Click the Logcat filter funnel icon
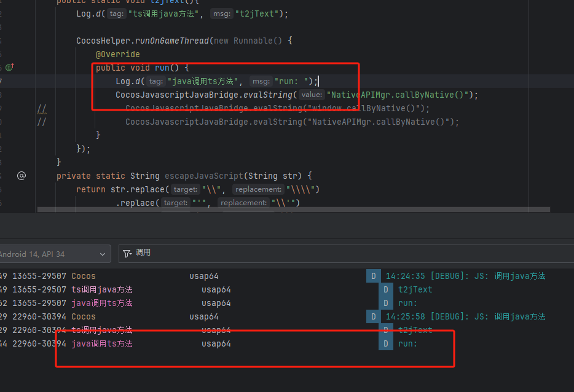574x392 pixels. click(x=127, y=254)
